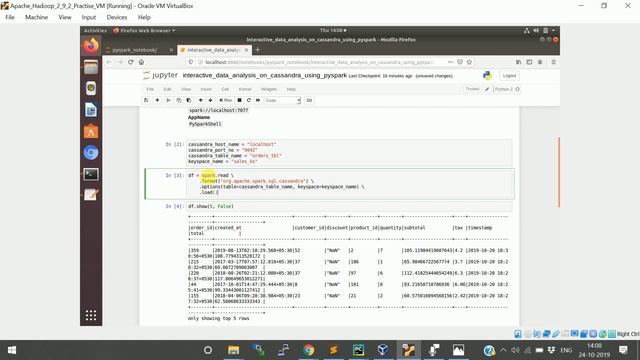The width and height of the screenshot is (640, 360).
Task: Open the VirtualBox Machine menu
Action: 36,17
